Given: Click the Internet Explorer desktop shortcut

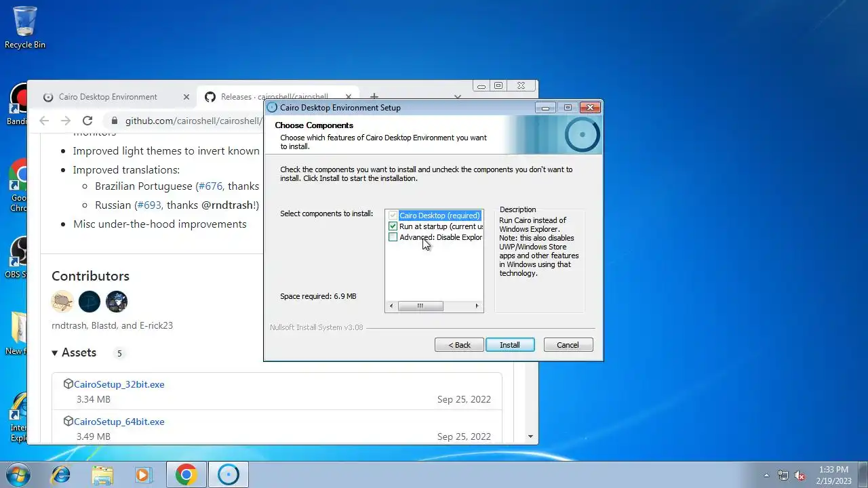Looking at the screenshot, I should coord(19,417).
